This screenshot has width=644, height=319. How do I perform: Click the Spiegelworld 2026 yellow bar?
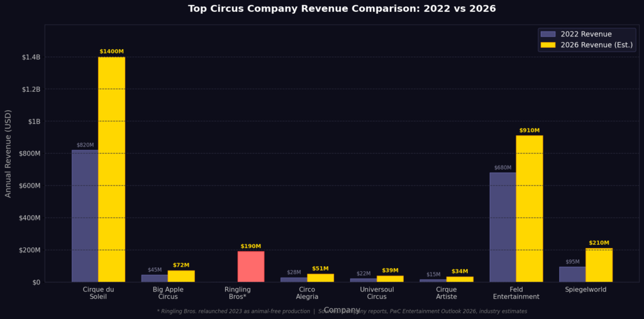coord(599,265)
